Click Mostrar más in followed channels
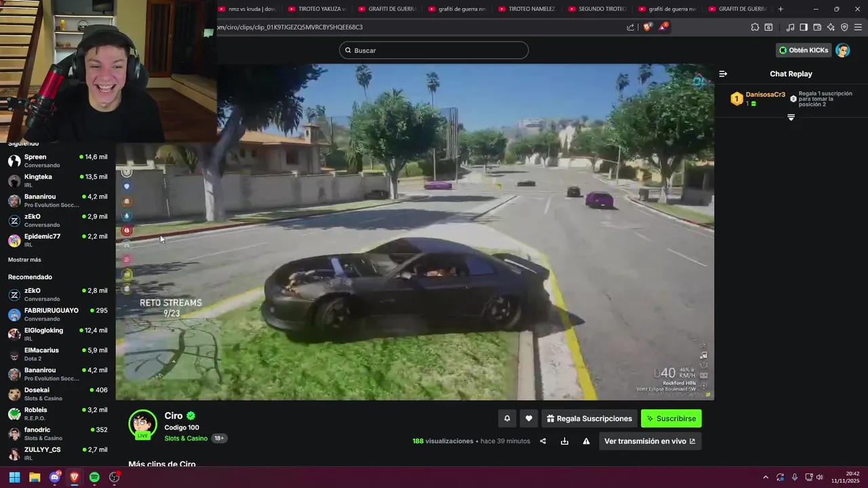 pos(24,260)
